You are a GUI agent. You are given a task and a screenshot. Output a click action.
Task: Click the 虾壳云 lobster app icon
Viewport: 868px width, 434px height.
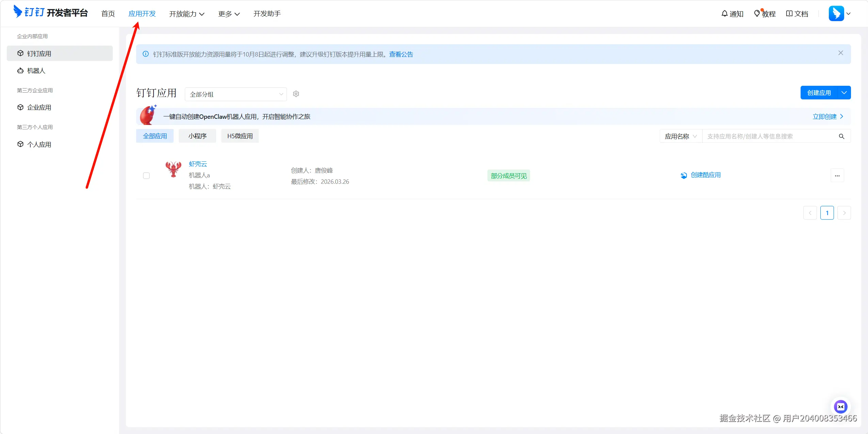tap(174, 169)
